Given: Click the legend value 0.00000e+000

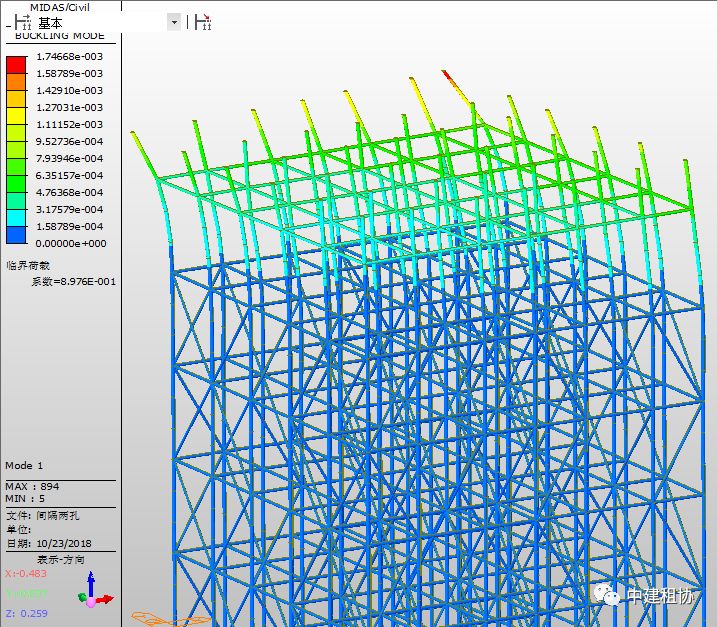Looking at the screenshot, I should point(71,243).
